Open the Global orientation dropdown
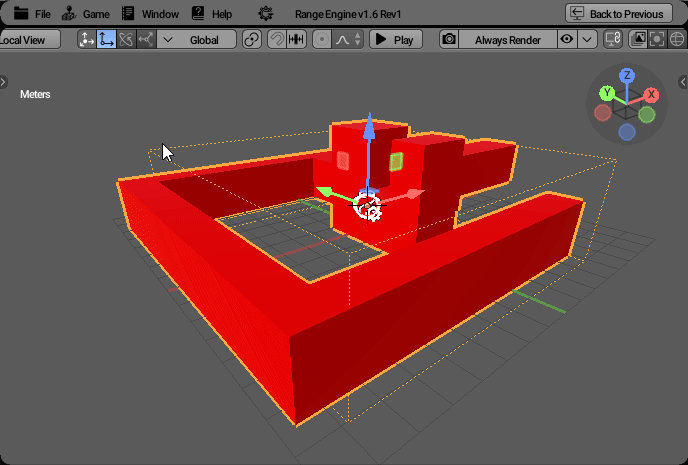Viewport: 688px width, 465px height. (198, 40)
